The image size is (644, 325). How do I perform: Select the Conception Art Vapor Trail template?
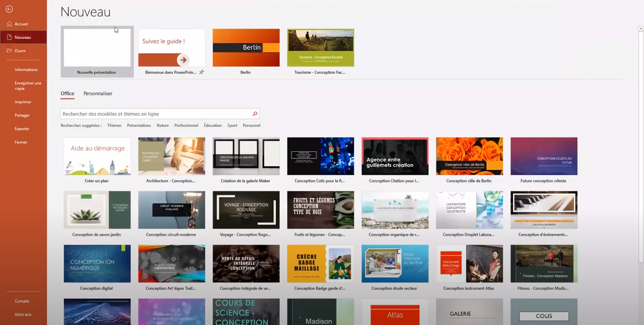click(x=172, y=268)
